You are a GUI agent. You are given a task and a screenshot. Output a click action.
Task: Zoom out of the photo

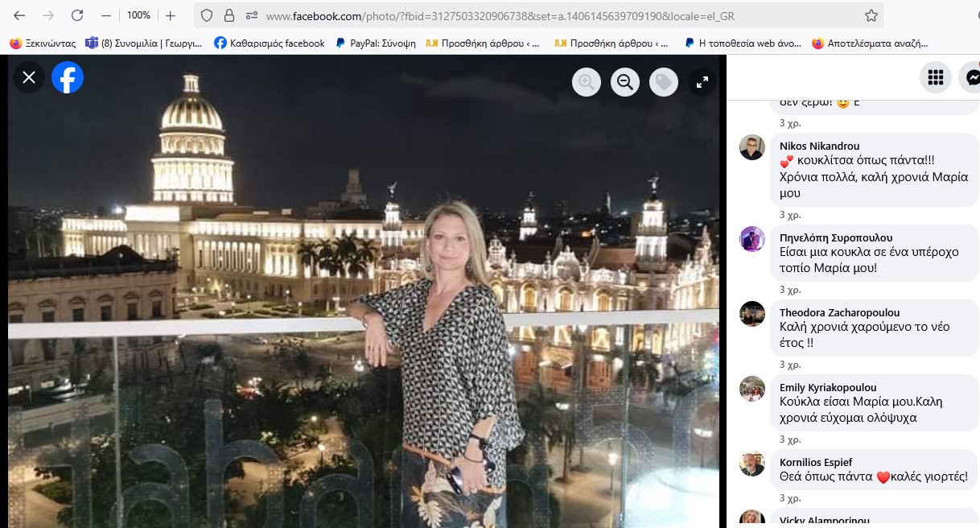(625, 81)
